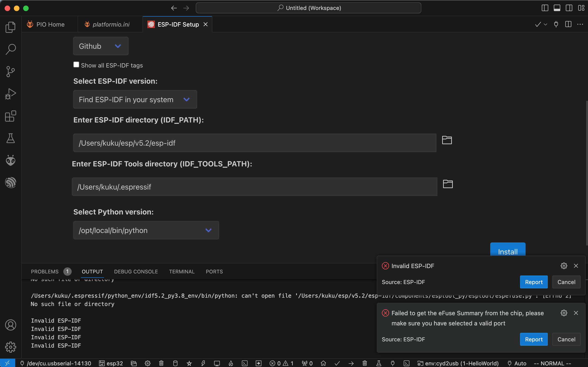Open the remote window indicator in the status bar
The image size is (588, 367).
pos(8,363)
